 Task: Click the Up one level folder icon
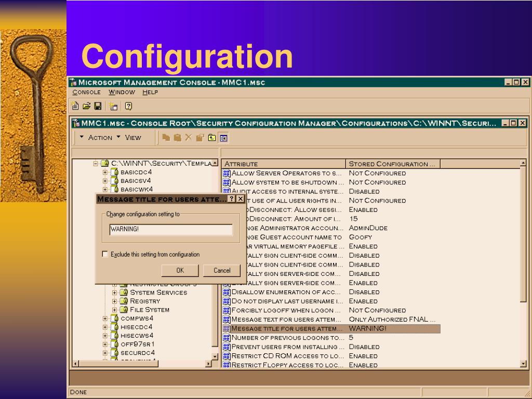[x=212, y=137]
